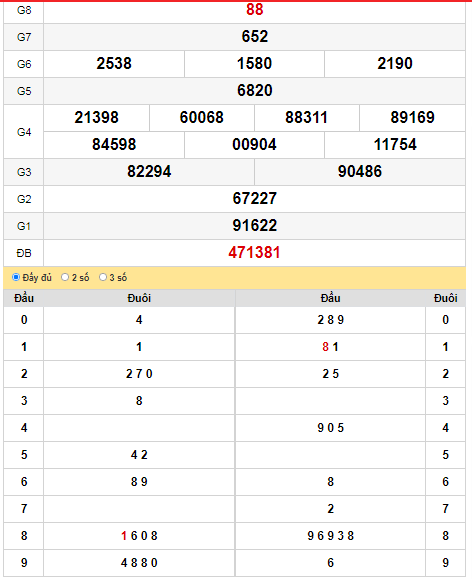Click the rightmost "Đuôi" column header
This screenshot has height=579, width=472.
(445, 298)
